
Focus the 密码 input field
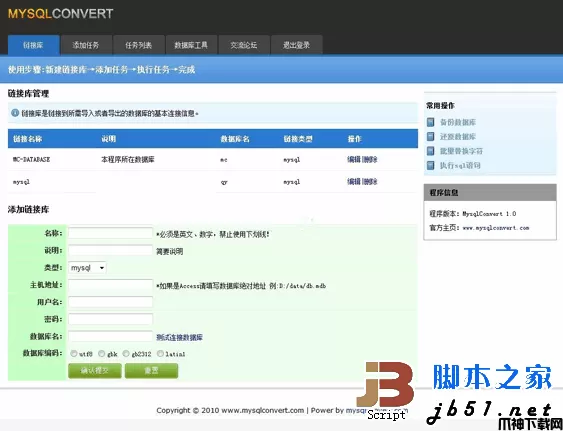[x=111, y=319]
